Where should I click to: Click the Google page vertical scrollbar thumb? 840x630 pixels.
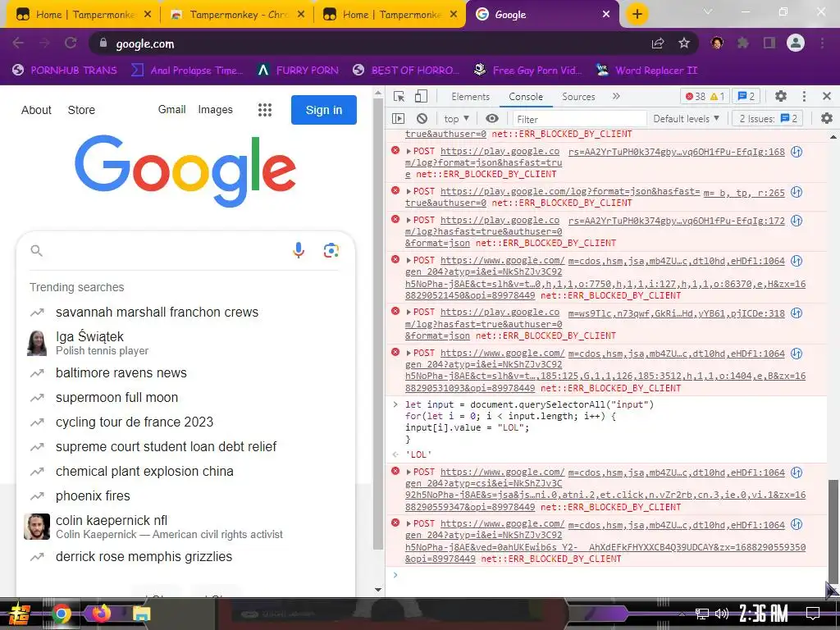tap(377, 323)
